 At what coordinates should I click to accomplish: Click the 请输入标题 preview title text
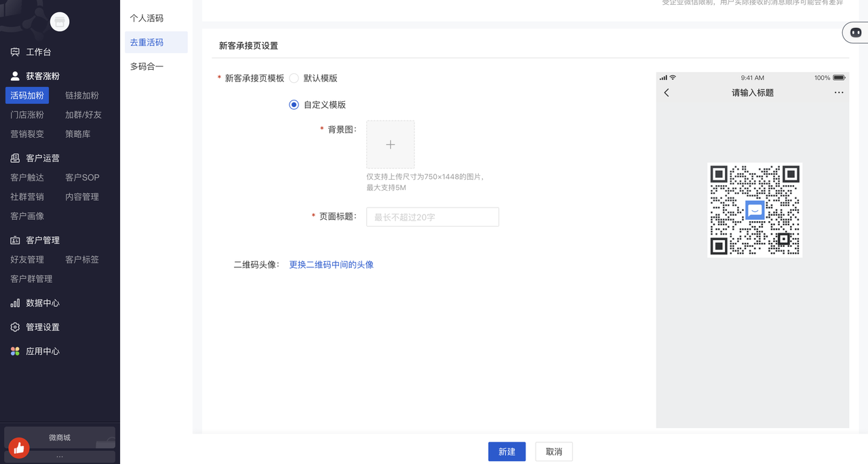pyautogui.click(x=753, y=93)
